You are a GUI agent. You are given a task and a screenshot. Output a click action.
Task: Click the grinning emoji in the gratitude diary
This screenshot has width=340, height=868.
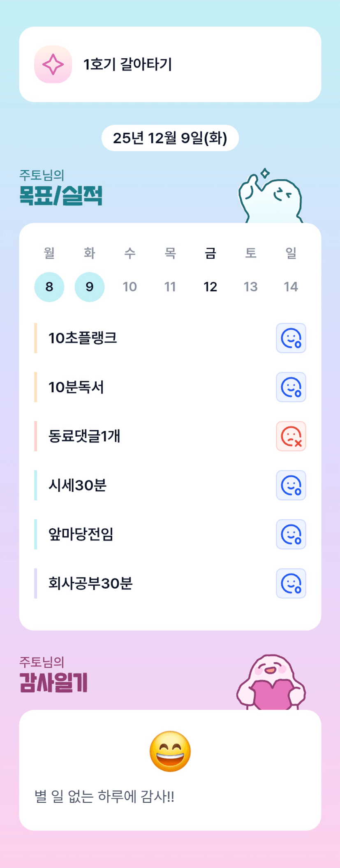(170, 751)
